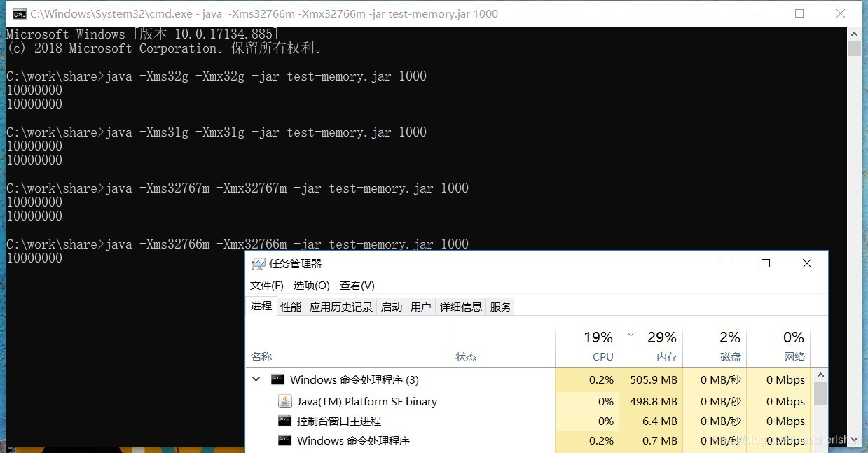Sort by the Memory column header
Viewport: 868px width, 453px height.
pos(652,347)
